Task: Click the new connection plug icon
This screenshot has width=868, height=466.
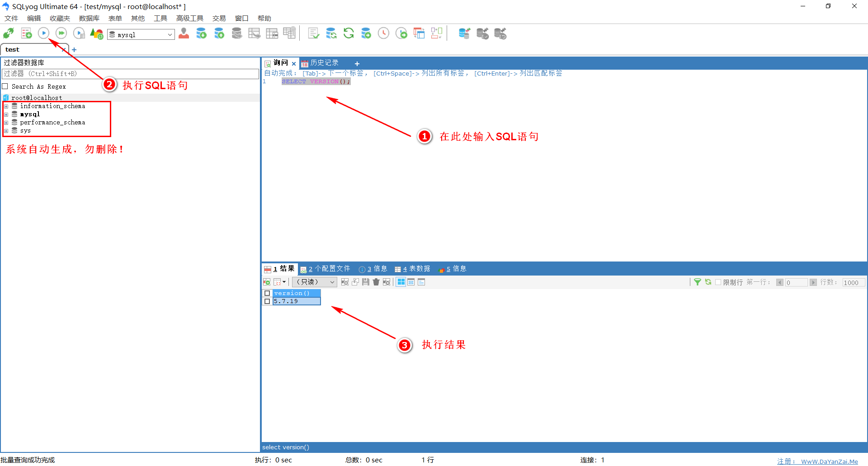Action: (9, 33)
